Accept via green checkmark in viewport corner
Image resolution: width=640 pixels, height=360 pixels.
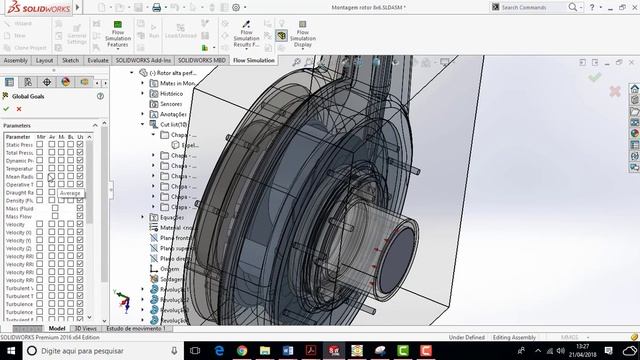click(595, 77)
